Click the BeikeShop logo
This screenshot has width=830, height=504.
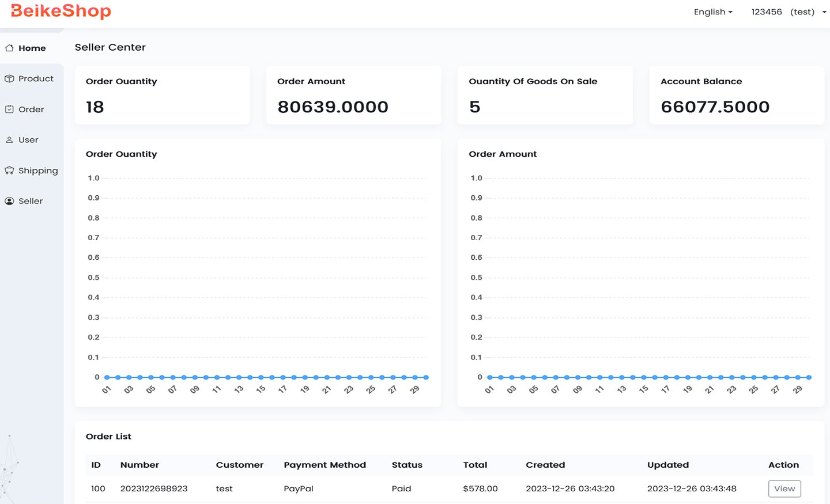61,11
